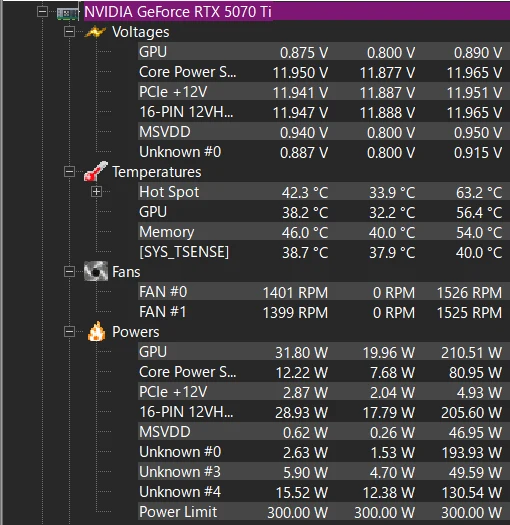
Task: Click the 38.2 °C GPU temperature
Action: point(305,213)
